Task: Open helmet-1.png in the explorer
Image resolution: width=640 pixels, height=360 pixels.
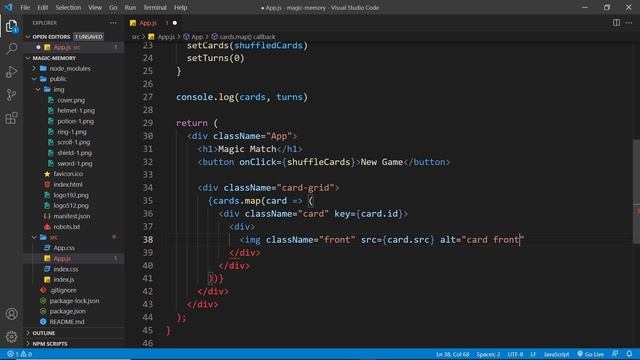Action: [x=73, y=111]
